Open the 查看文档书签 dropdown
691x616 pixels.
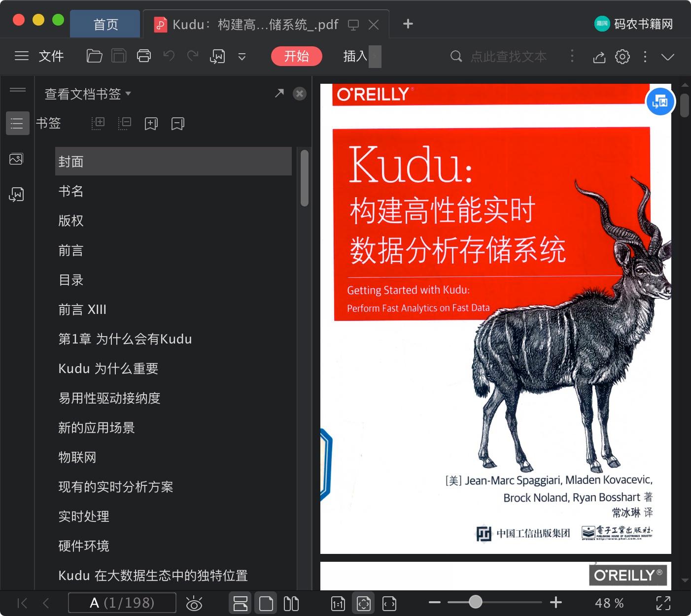(x=88, y=94)
